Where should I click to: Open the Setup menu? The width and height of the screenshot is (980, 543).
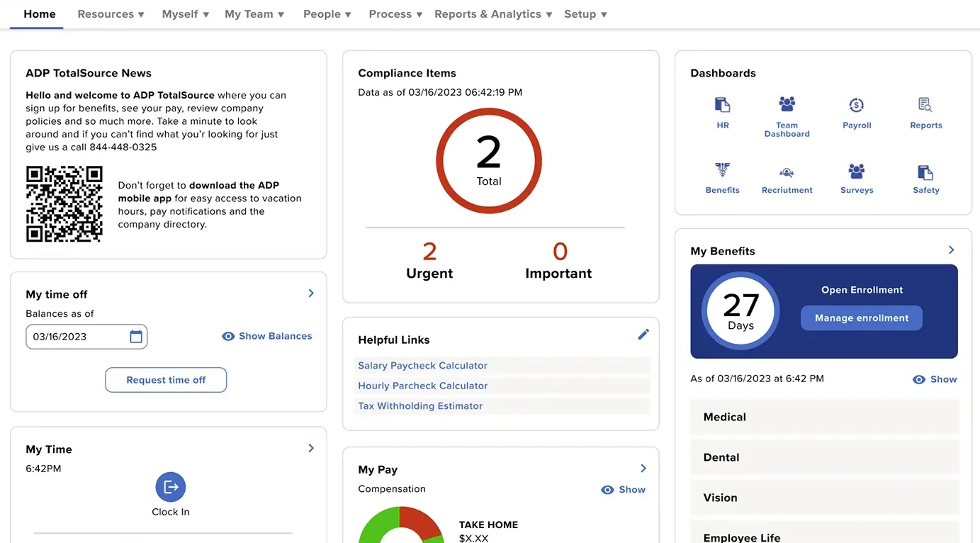[x=585, y=14]
